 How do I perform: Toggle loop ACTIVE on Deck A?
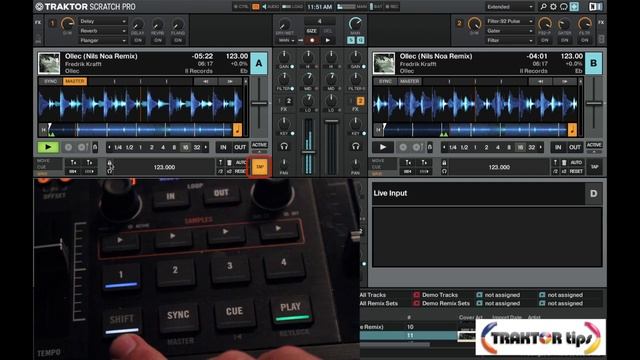coord(259,145)
